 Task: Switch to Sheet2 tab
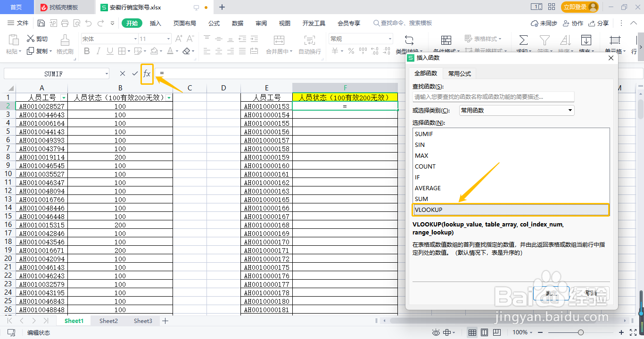tap(108, 321)
